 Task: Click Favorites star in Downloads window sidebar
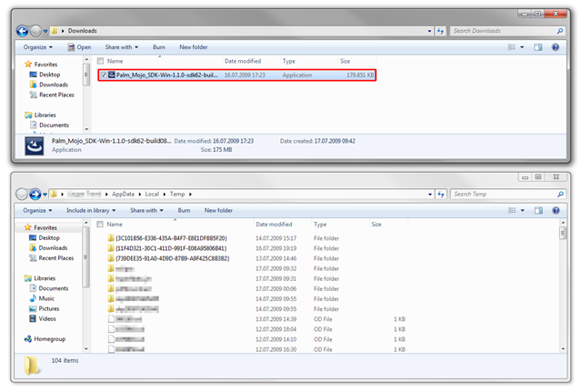[28, 65]
